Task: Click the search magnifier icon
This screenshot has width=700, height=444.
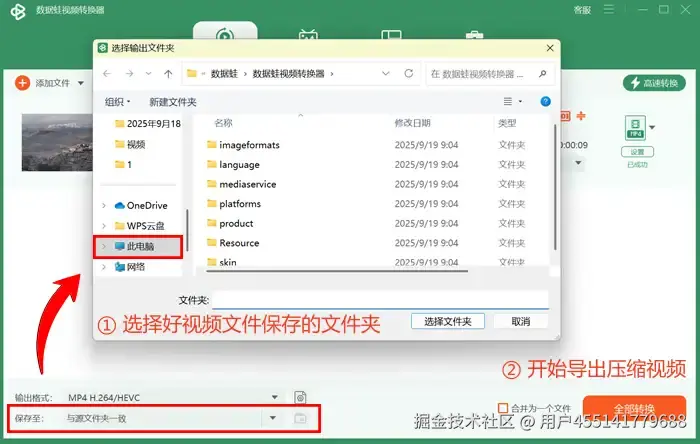Action: 543,74
